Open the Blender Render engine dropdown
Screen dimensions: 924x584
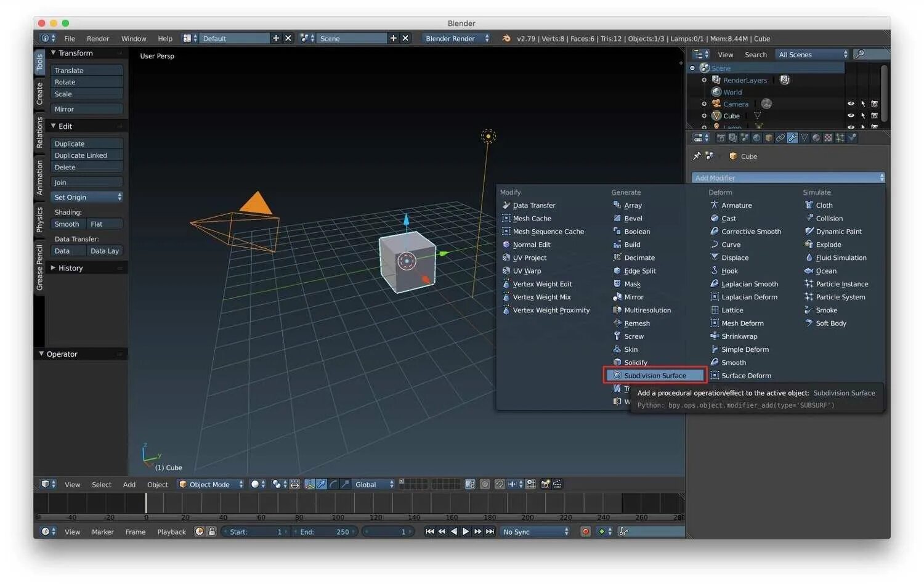pyautogui.click(x=456, y=38)
